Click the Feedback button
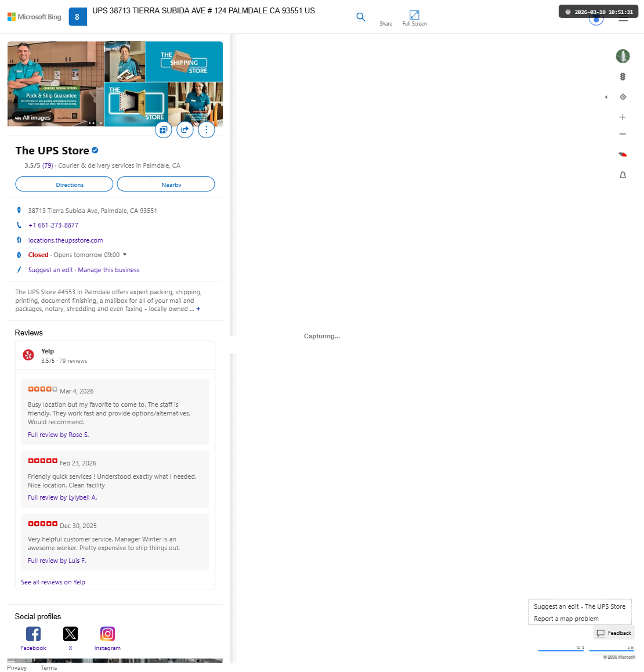The image size is (644, 672). [x=614, y=633]
